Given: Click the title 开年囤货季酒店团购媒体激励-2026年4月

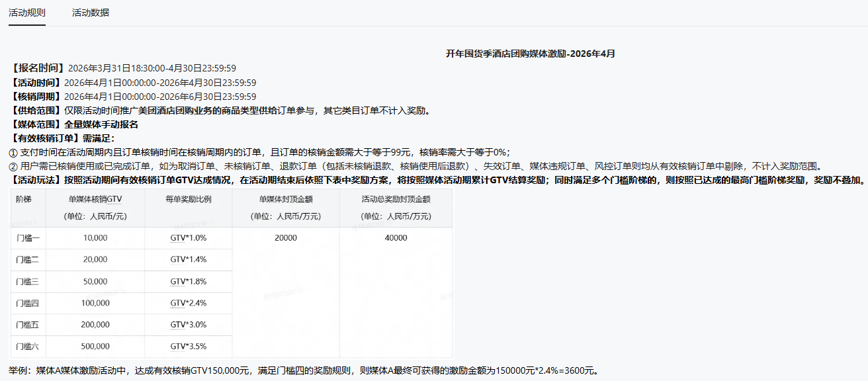Looking at the screenshot, I should click(530, 54).
